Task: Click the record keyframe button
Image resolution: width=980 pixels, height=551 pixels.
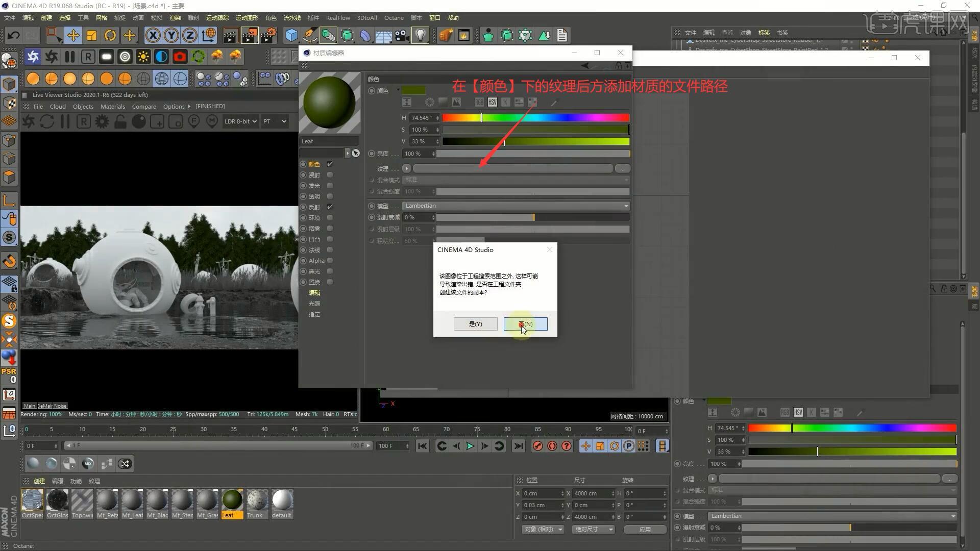Action: coord(537,446)
